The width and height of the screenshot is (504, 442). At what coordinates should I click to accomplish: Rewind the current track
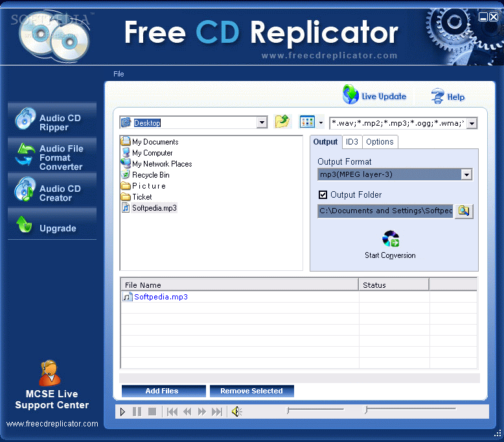187,412
